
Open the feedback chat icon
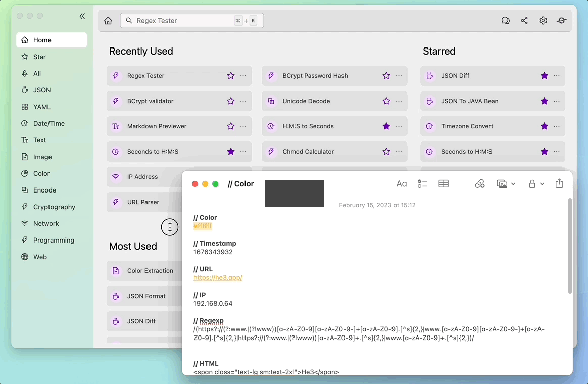pos(506,21)
